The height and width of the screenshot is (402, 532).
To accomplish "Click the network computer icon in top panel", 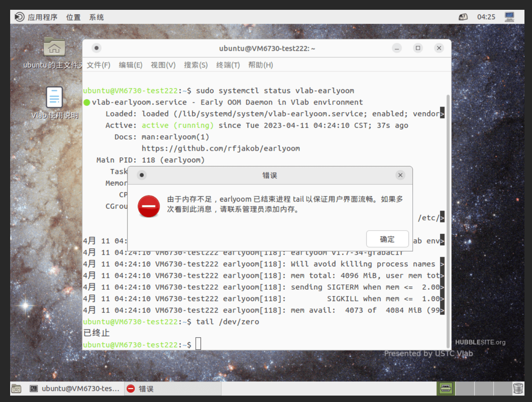I will coord(509,17).
